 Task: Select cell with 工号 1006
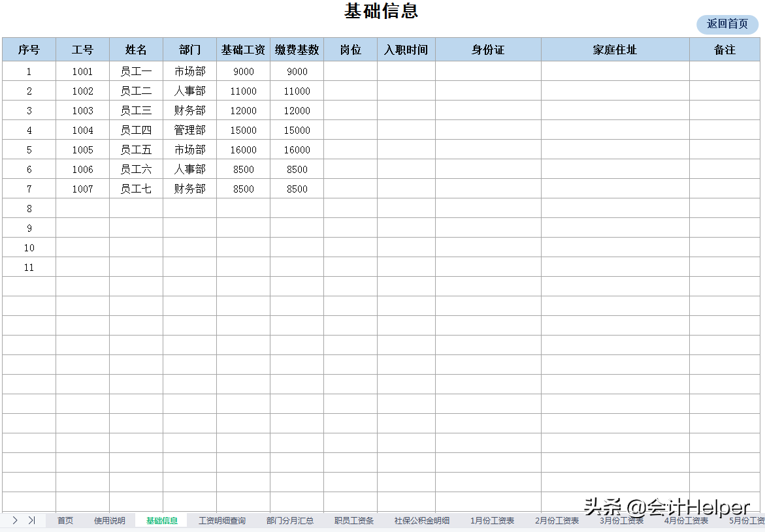82,168
